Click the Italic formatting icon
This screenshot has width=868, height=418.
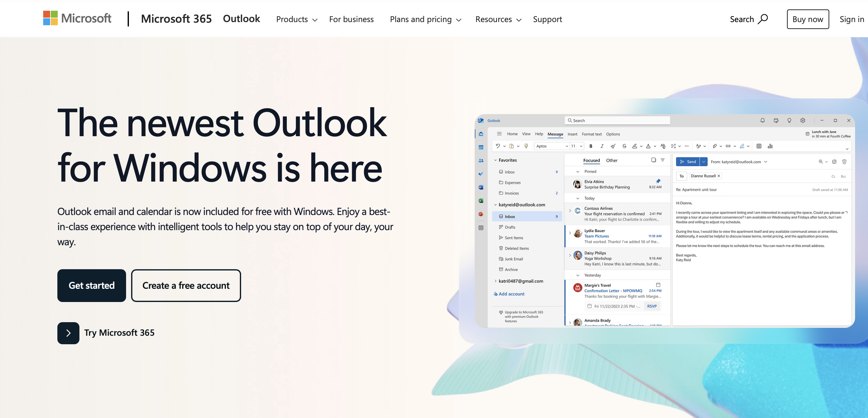pyautogui.click(x=602, y=146)
